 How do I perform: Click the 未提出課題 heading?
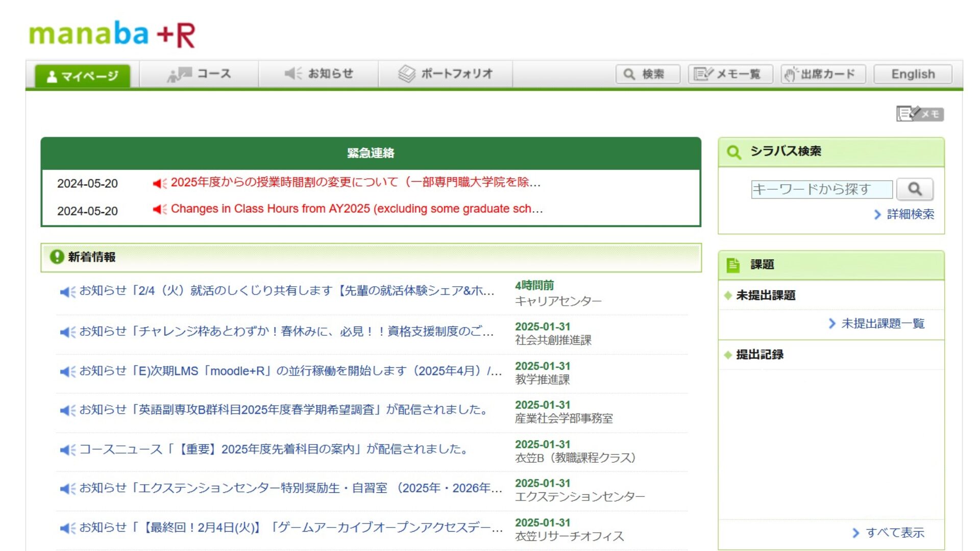coord(766,295)
